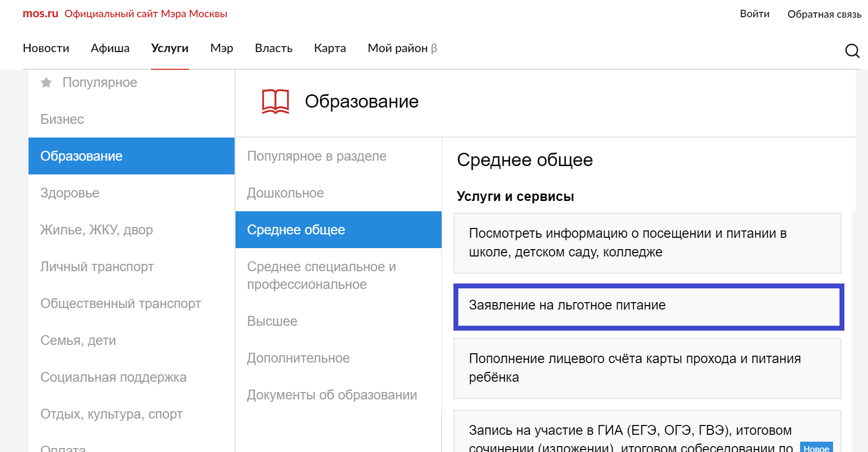868x452 pixels.
Task: Click the star icon next to Популярное
Action: tap(46, 83)
